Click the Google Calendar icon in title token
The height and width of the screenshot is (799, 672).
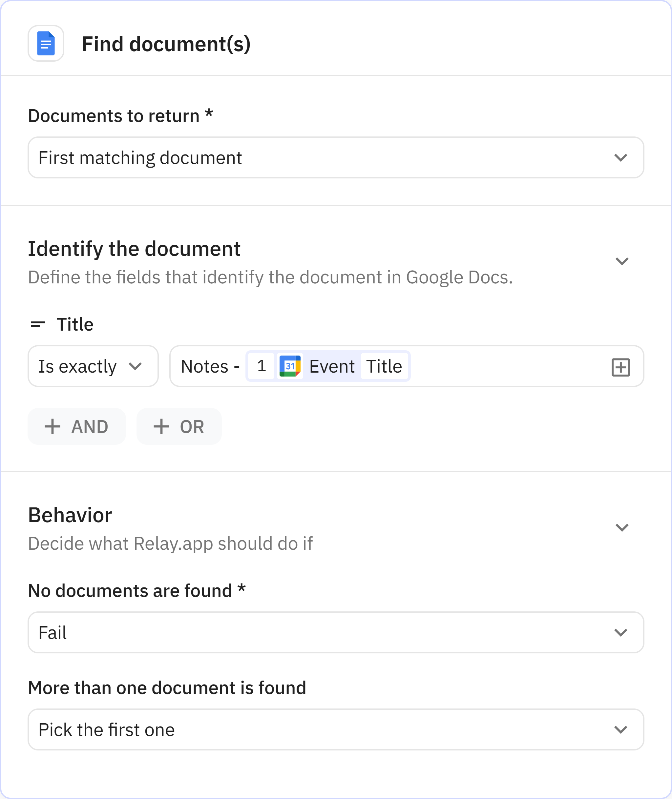[290, 366]
